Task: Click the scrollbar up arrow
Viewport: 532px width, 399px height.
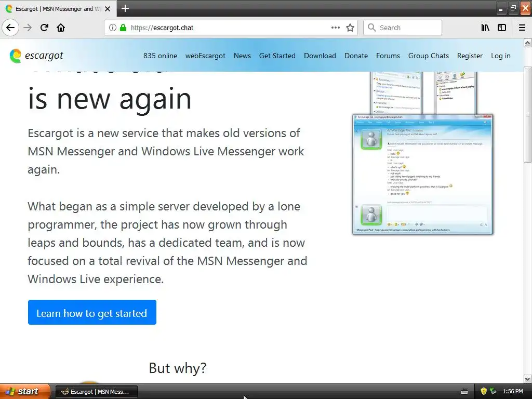Action: (528, 43)
